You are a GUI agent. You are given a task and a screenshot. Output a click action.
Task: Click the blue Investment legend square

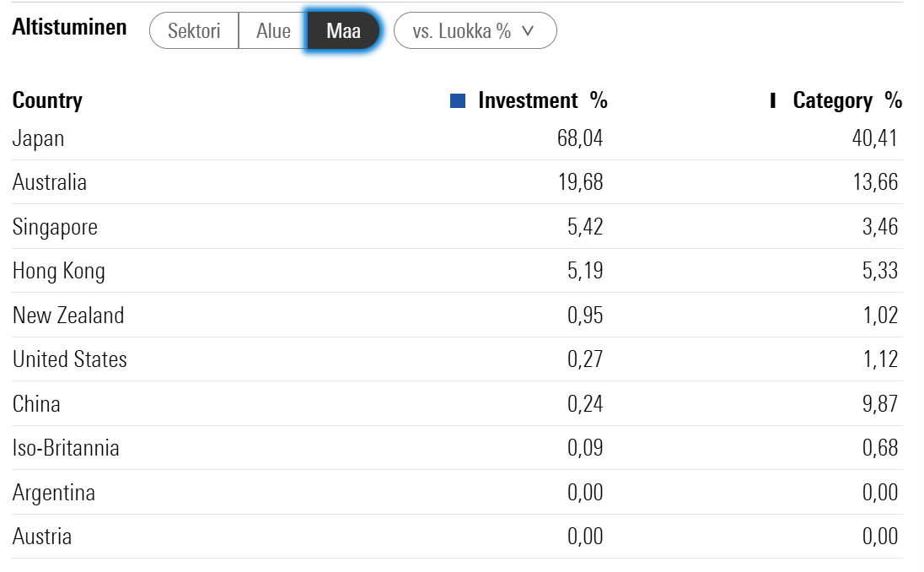point(457,101)
